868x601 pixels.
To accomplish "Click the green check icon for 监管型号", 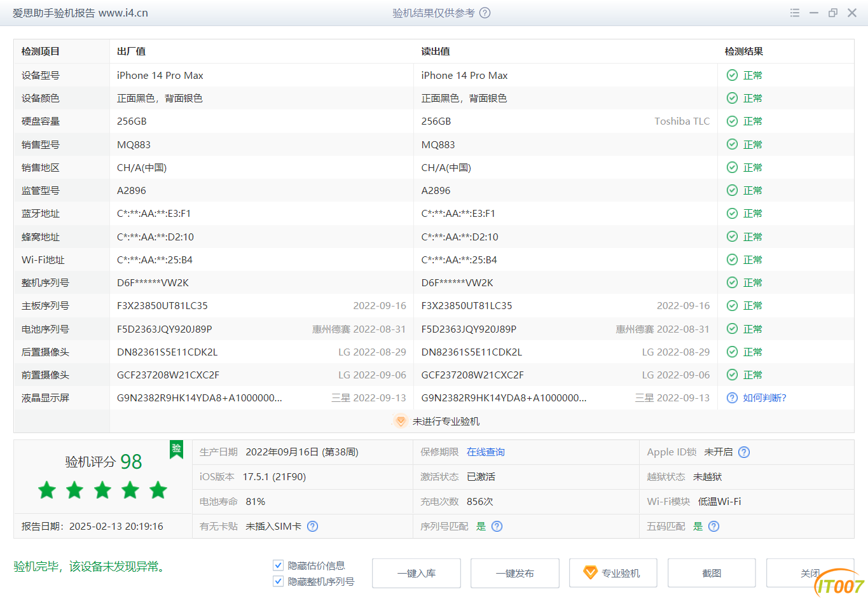I will (732, 190).
